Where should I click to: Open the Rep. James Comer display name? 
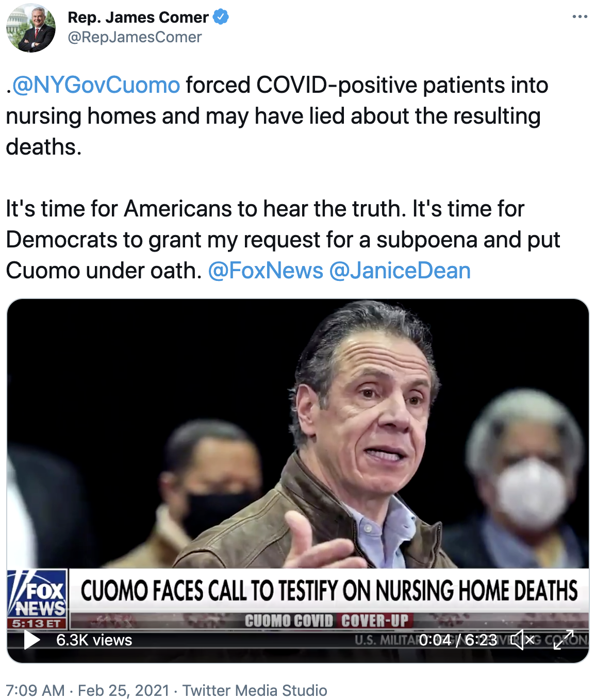(138, 17)
